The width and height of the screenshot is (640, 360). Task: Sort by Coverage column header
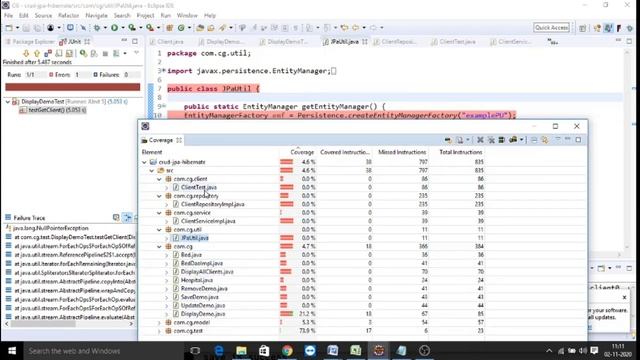[302, 152]
